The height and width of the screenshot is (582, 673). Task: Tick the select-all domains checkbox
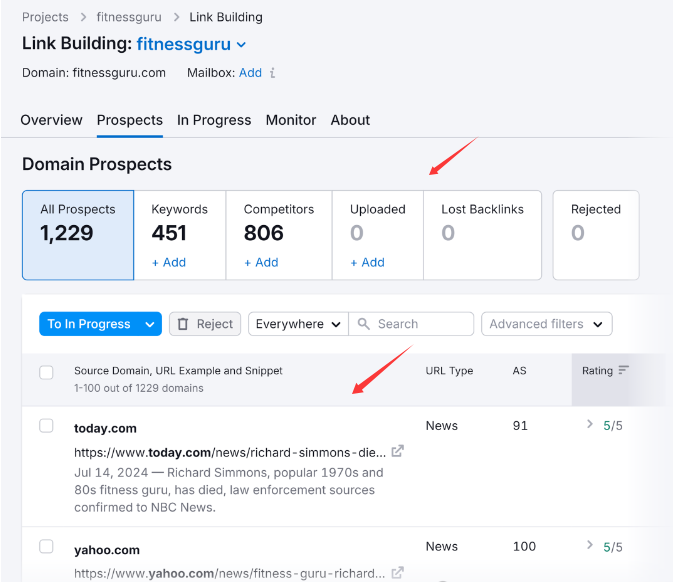pyautogui.click(x=46, y=373)
